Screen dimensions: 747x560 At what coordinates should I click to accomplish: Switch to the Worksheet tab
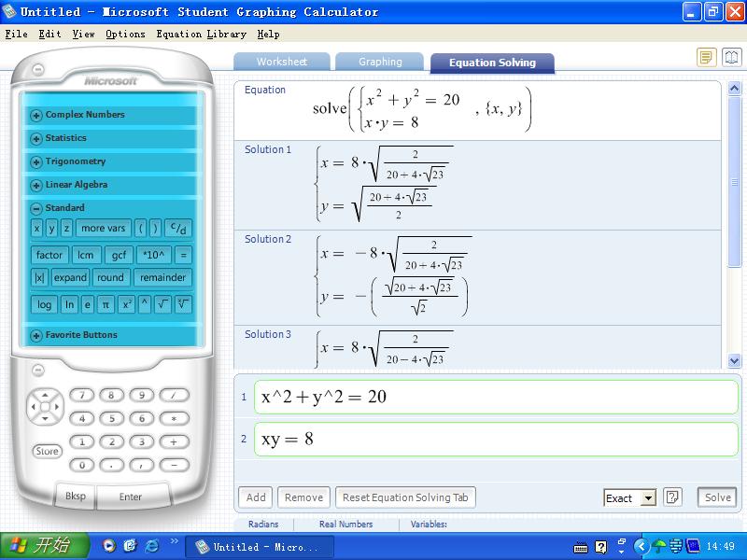[282, 62]
